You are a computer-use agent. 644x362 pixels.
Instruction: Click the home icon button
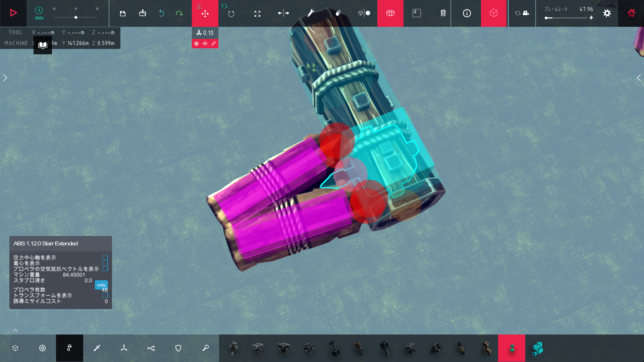point(631,13)
